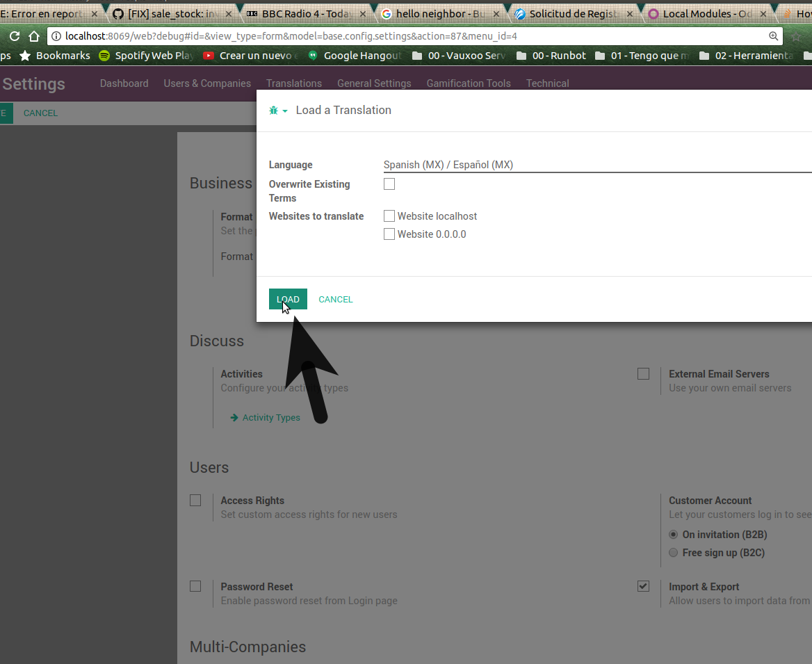
Task: Follow the Activity Types link
Action: (x=271, y=417)
